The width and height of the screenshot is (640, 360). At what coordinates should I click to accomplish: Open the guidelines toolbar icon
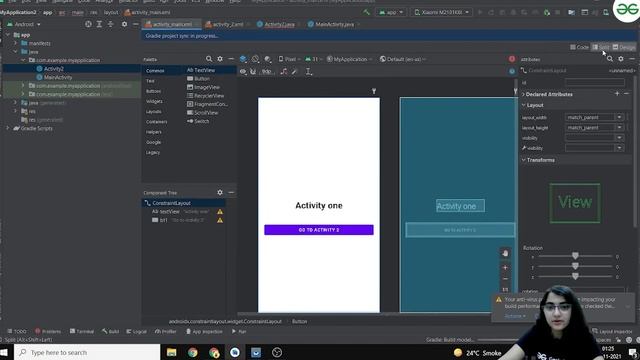tap(309, 71)
